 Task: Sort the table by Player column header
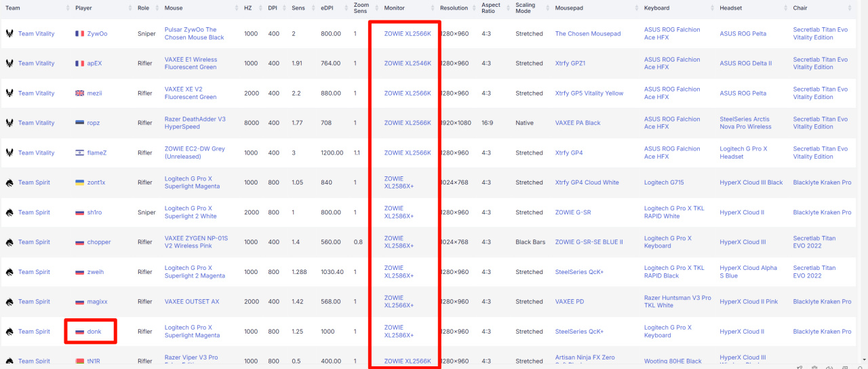[83, 8]
